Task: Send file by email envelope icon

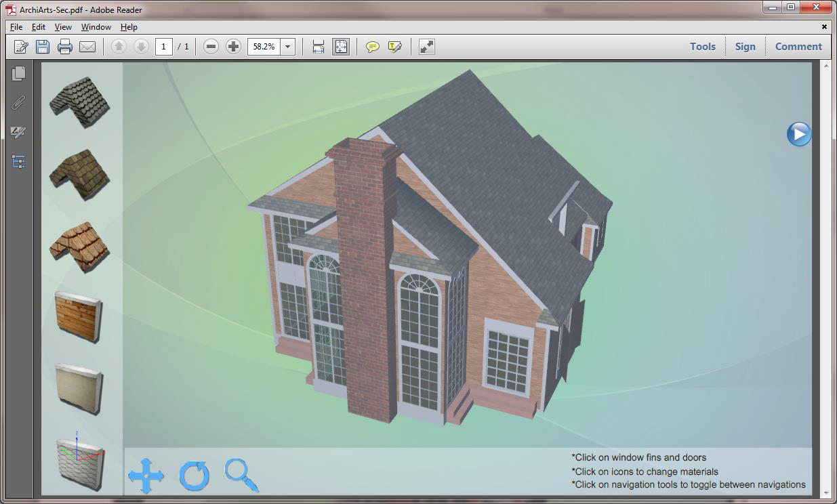Action: coord(87,47)
